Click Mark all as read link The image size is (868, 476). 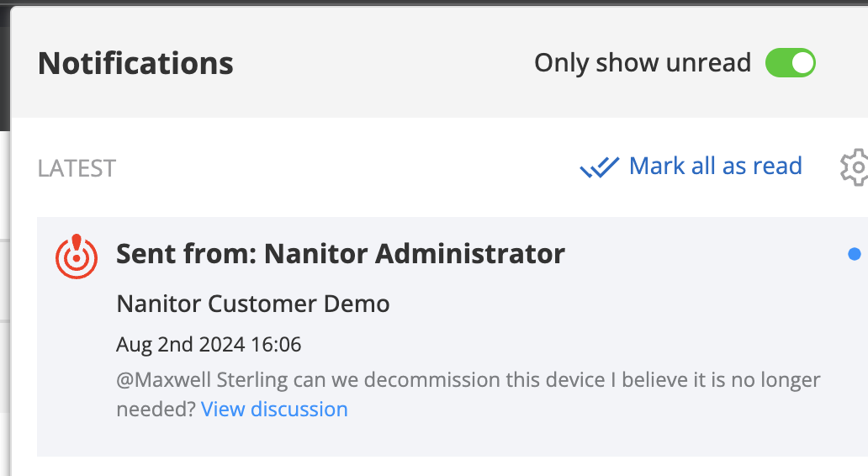[x=715, y=166]
